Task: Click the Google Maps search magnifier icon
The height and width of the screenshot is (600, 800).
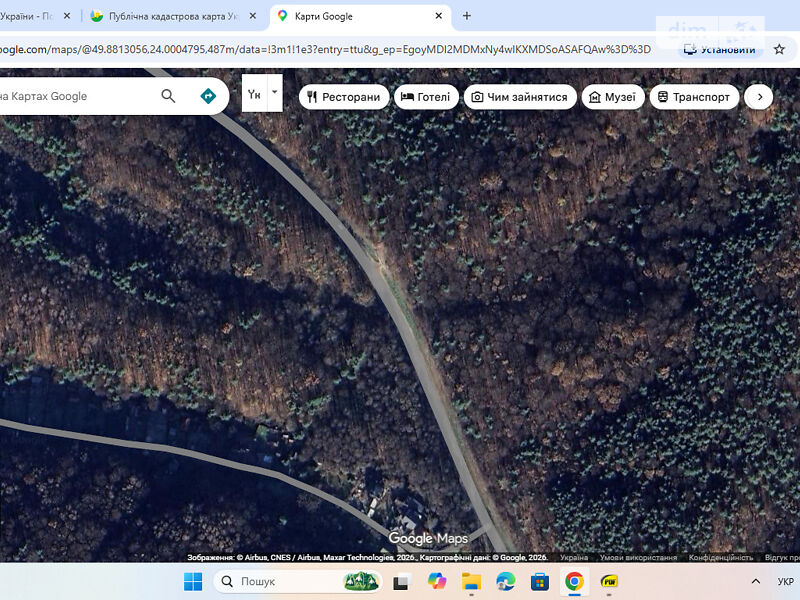Action: coord(168,96)
